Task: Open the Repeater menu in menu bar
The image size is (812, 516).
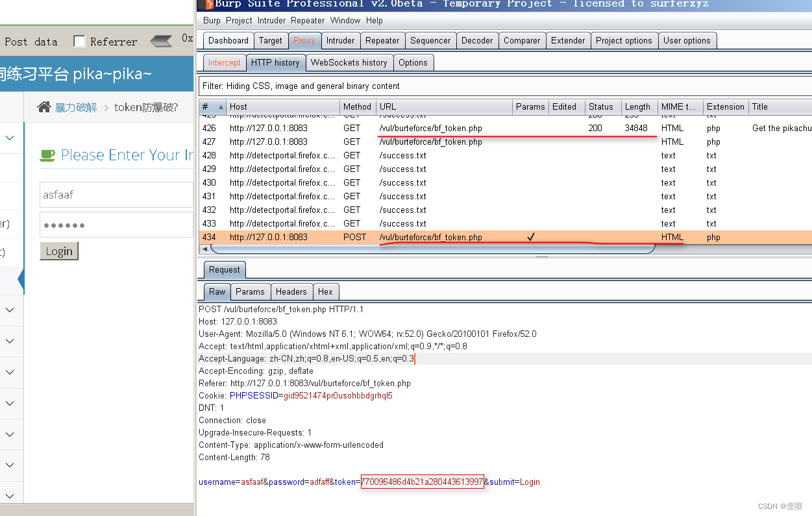Action: click(308, 20)
